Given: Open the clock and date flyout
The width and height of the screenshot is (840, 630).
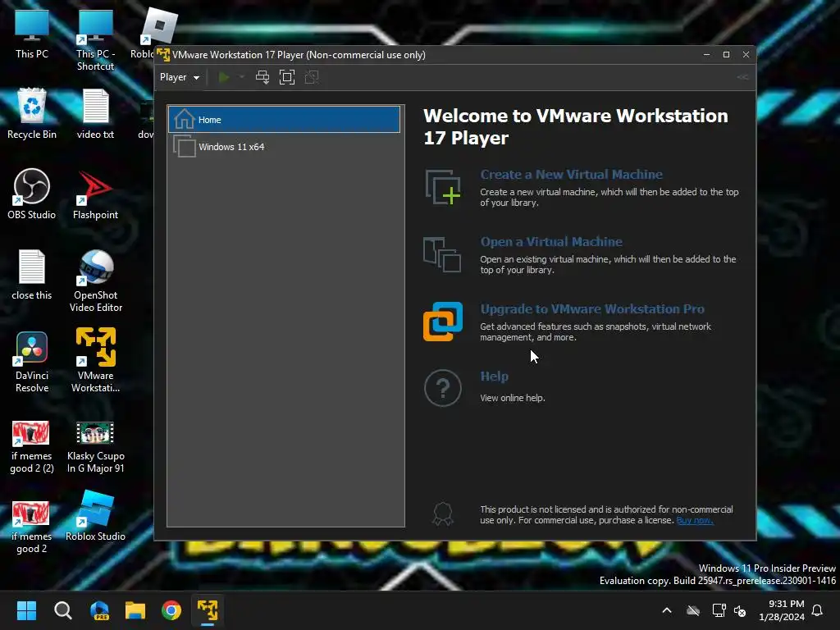Looking at the screenshot, I should point(782,610).
